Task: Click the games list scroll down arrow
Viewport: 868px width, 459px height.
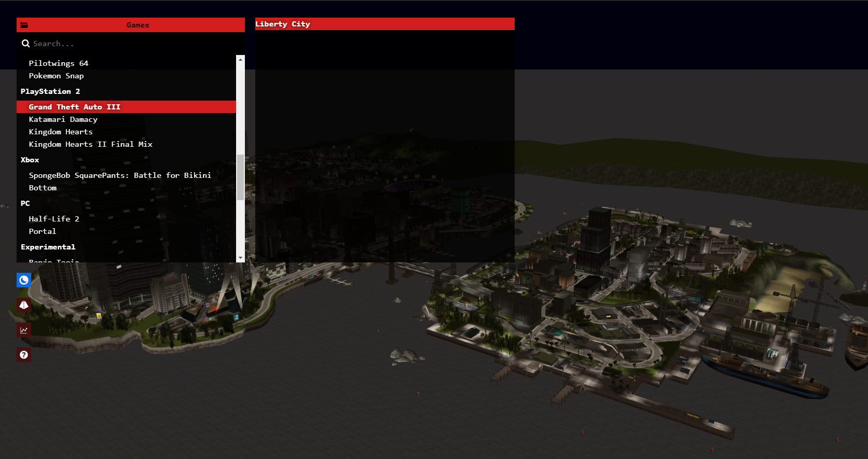Action: click(x=240, y=258)
